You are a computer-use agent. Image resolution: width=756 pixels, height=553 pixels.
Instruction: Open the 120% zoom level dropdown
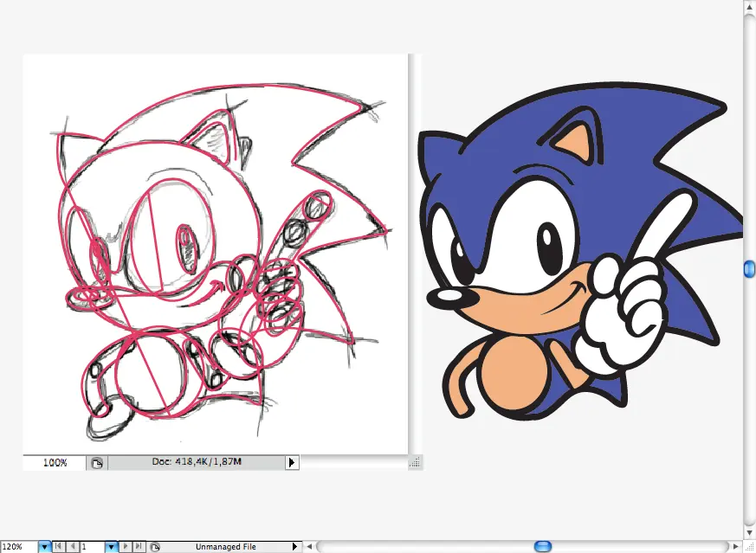[x=44, y=547]
